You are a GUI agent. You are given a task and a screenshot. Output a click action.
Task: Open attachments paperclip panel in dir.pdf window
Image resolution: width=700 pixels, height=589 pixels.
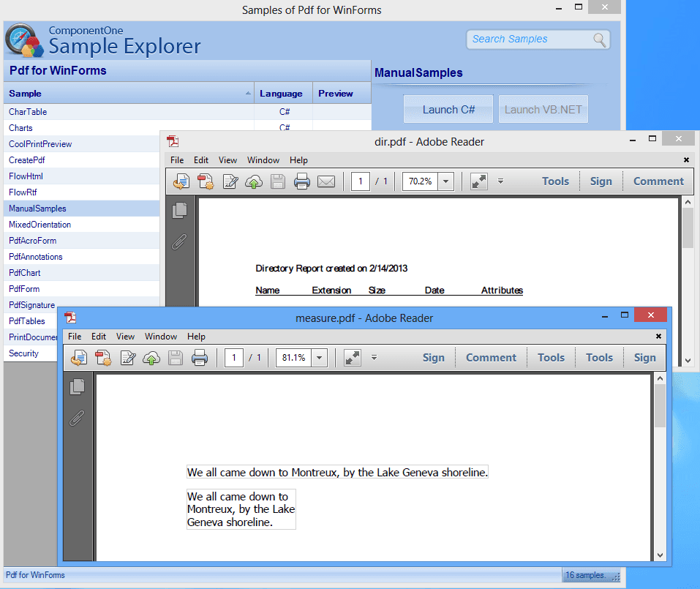179,241
